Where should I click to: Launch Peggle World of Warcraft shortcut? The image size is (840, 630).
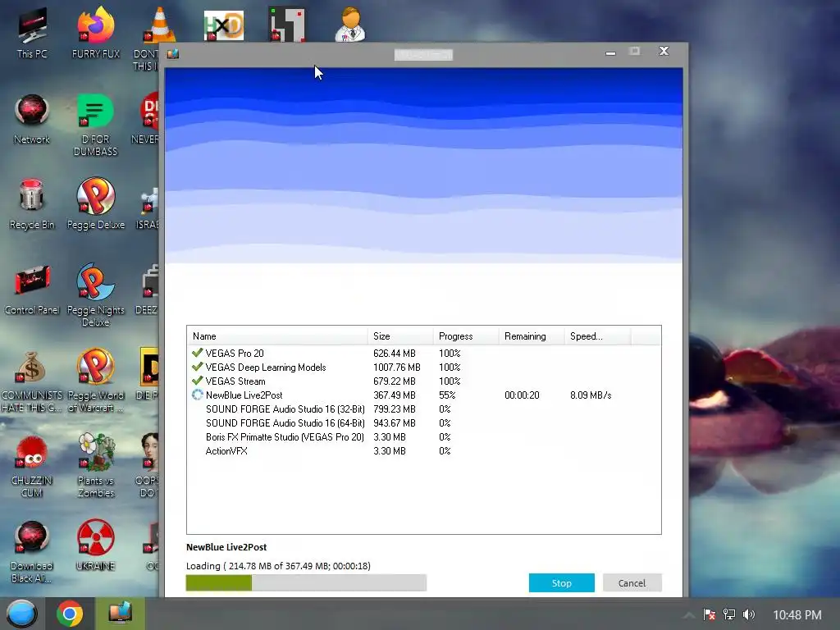point(95,381)
